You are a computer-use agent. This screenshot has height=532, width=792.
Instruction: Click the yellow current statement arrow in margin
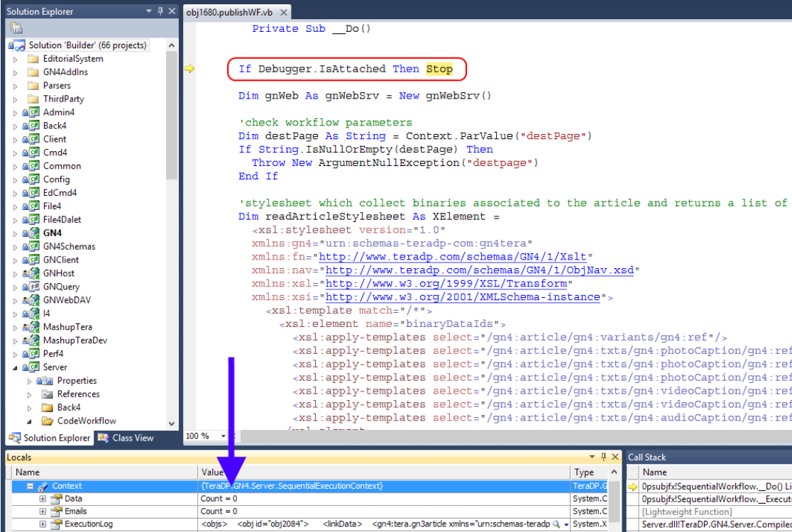[189, 68]
